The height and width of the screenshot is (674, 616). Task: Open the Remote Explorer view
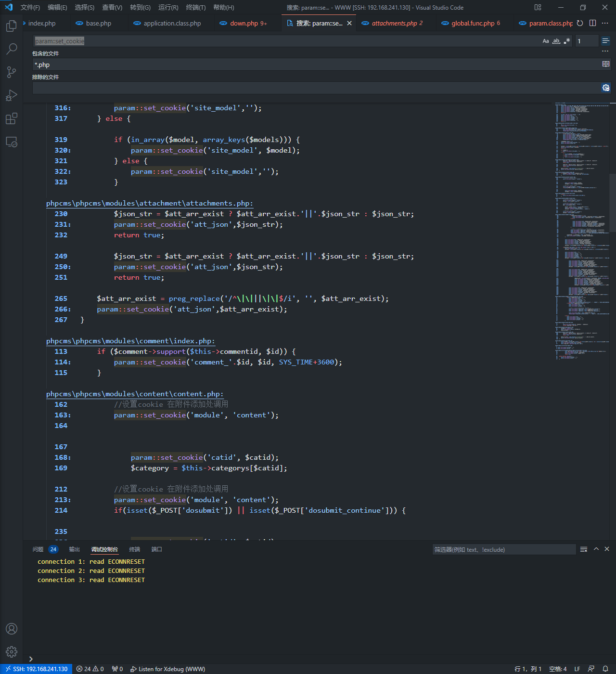pos(11,142)
